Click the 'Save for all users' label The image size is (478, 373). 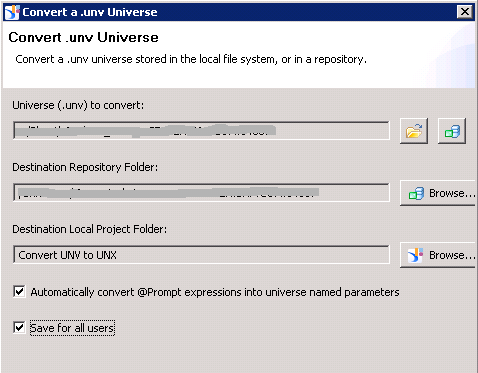coord(72,328)
